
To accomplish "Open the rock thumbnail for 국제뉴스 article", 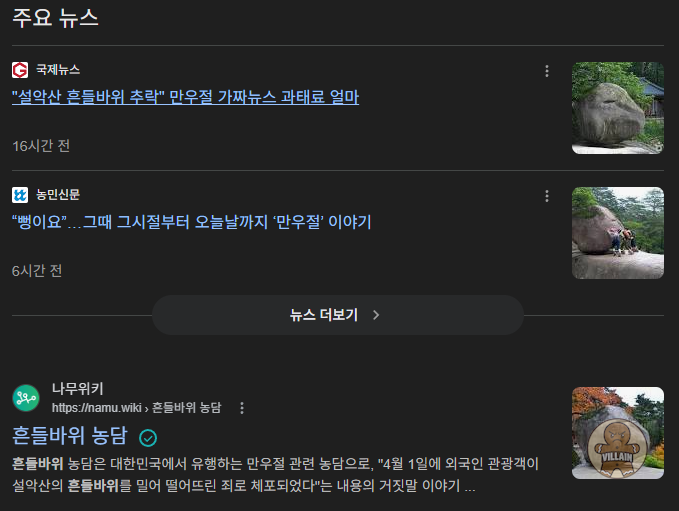I will coord(618,108).
